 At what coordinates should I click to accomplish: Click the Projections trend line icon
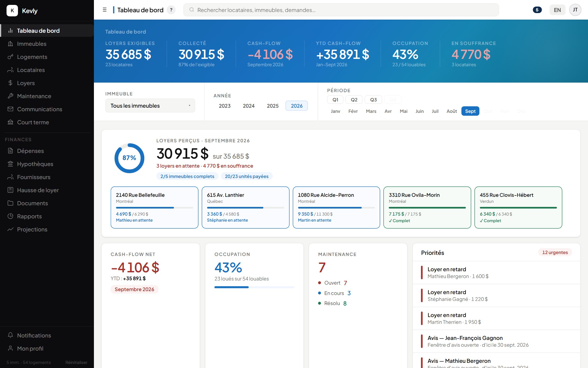10,229
